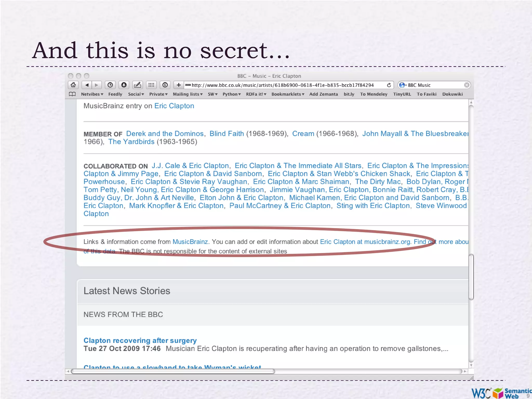Viewport: 532px width, 399px height.
Task: Follow the MusicBrainz information source link
Action: [190, 242]
